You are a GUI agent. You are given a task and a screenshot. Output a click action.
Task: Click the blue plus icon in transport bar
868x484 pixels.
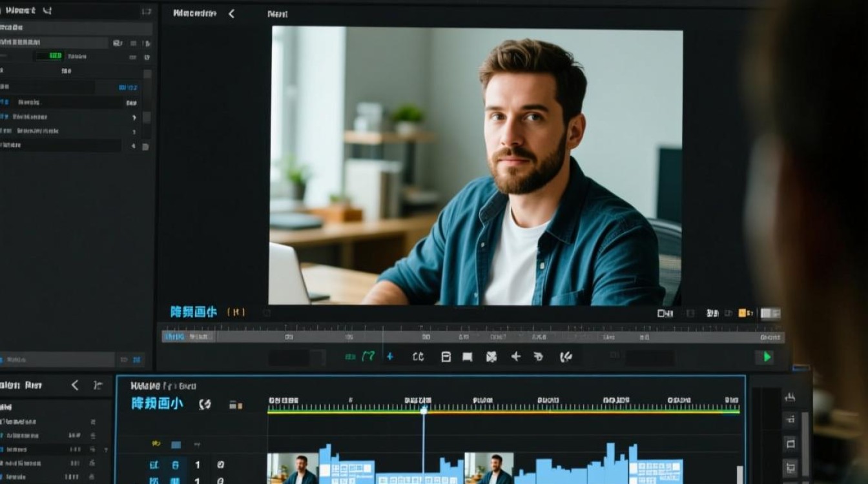pyautogui.click(x=389, y=356)
